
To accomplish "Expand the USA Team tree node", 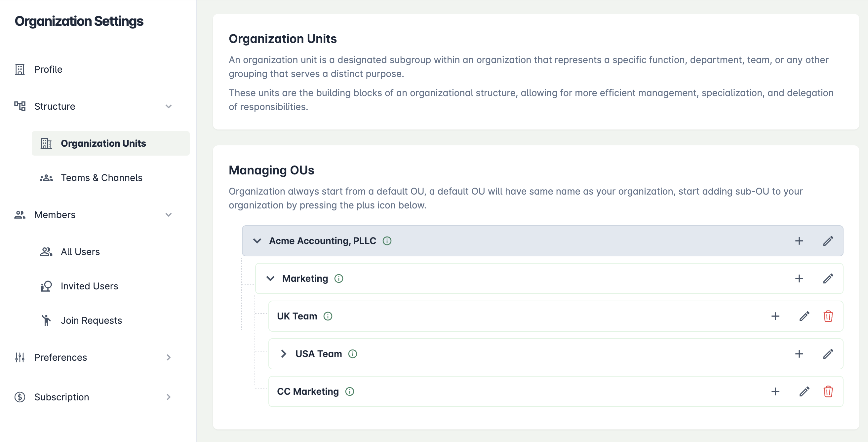I will pos(283,354).
